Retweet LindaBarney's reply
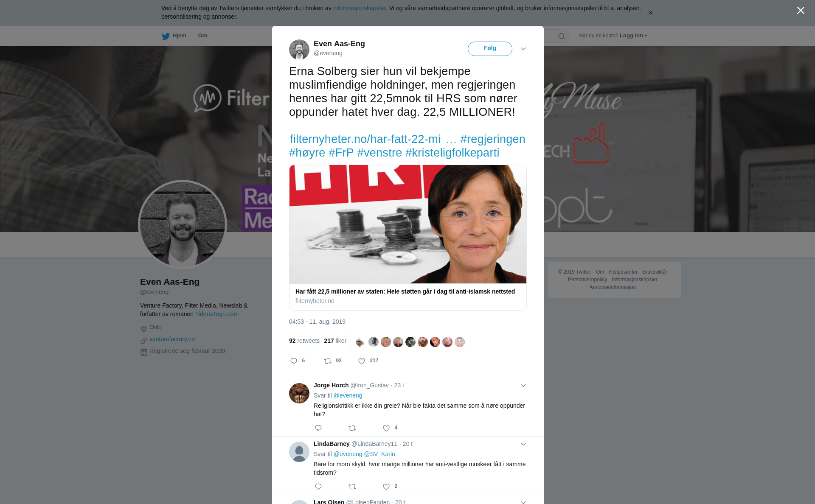 352,487
